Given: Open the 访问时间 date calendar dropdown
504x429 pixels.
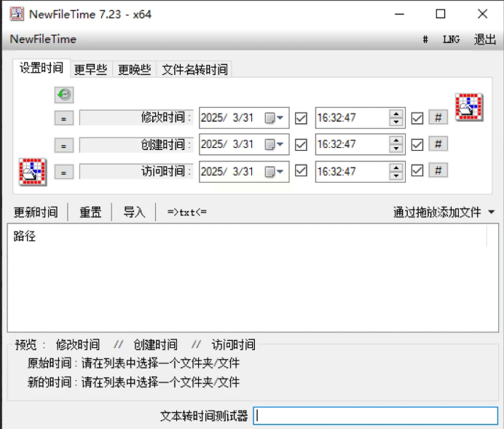Looking at the screenshot, I should (274, 172).
